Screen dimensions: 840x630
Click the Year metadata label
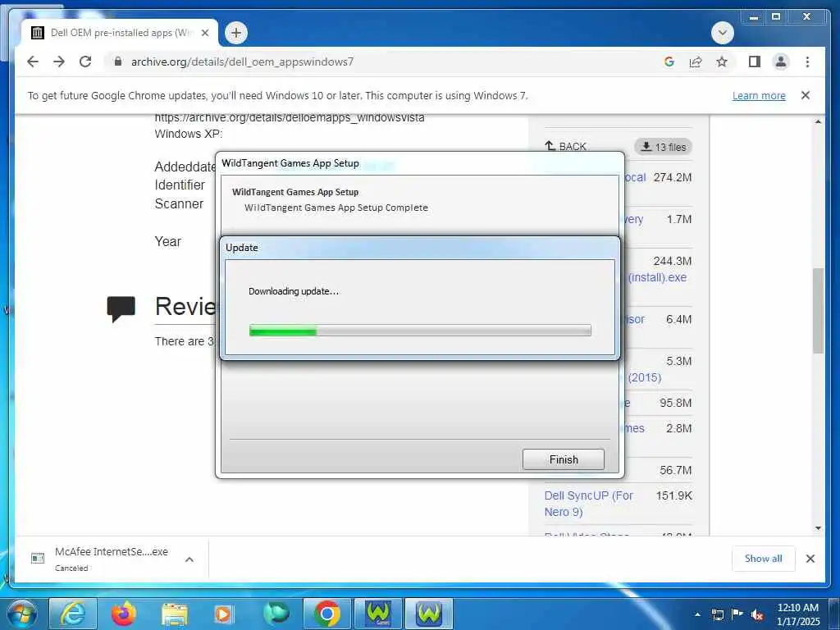click(167, 241)
